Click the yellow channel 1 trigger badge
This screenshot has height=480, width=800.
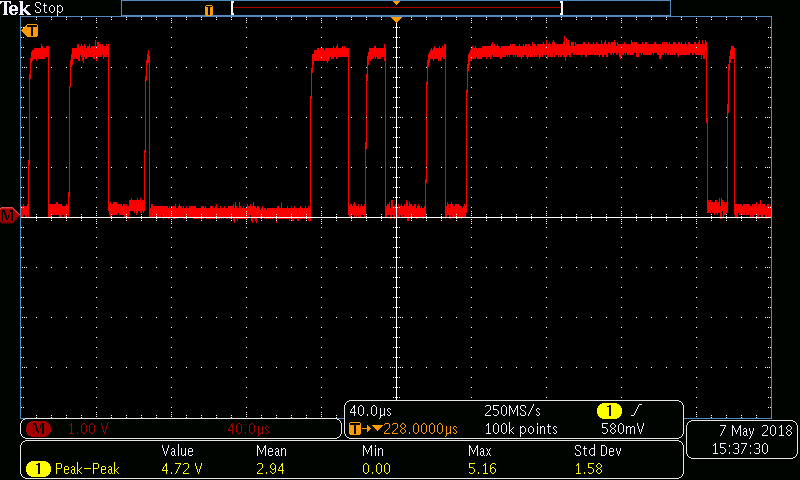point(609,411)
